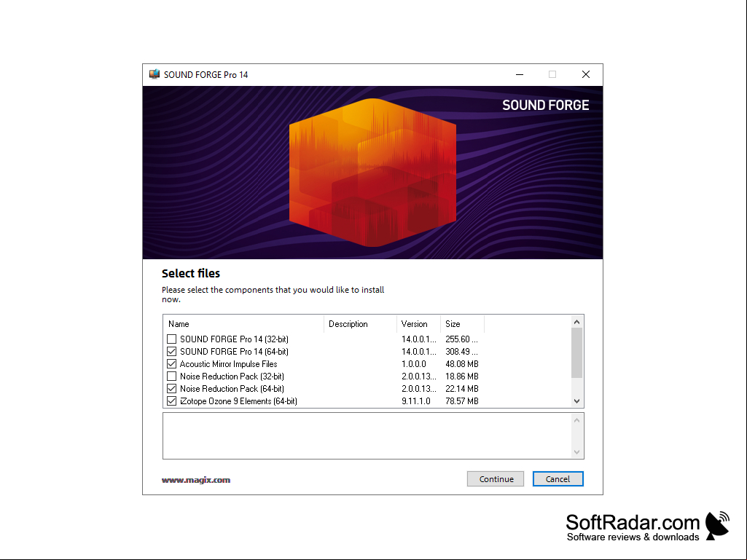The height and width of the screenshot is (560, 747).
Task: Click component list scroll-down arrow
Action: (577, 401)
